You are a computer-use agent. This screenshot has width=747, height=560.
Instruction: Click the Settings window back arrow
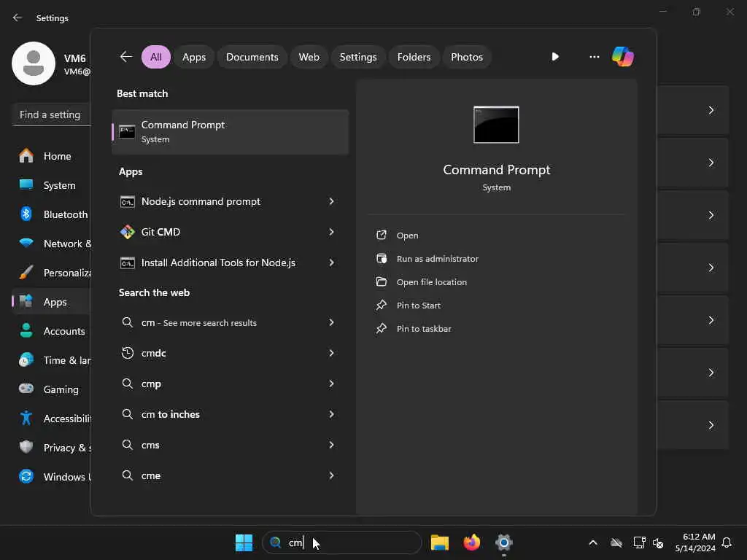pyautogui.click(x=18, y=17)
